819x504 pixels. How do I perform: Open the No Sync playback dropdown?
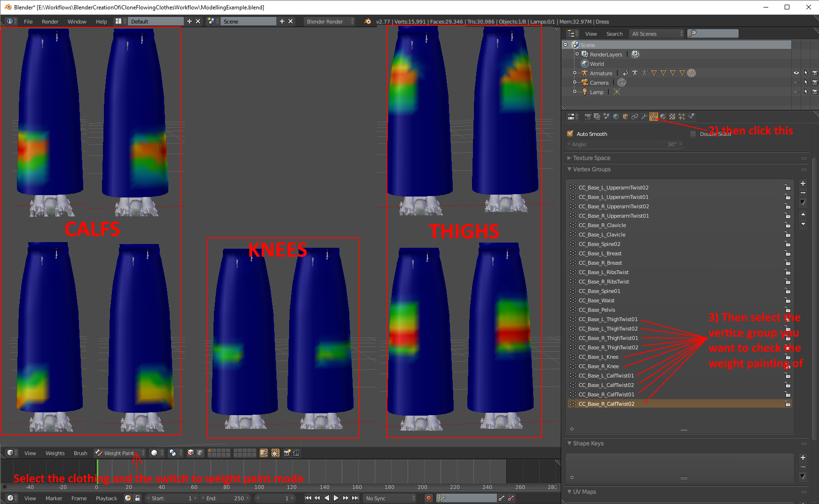(x=391, y=498)
